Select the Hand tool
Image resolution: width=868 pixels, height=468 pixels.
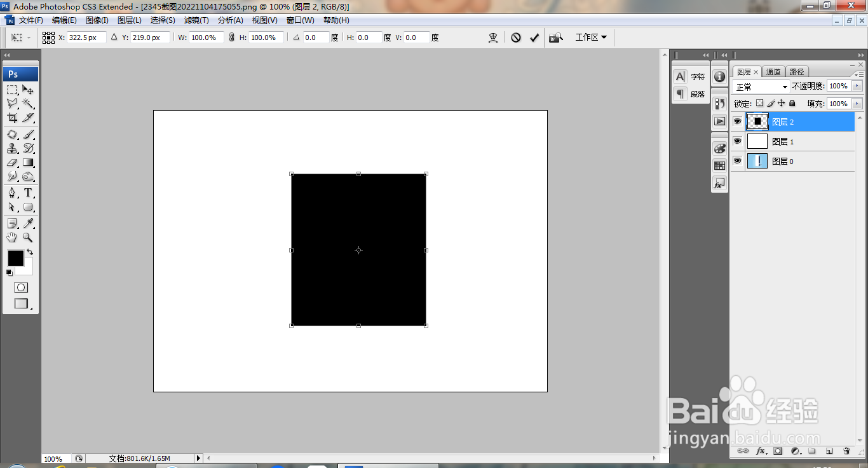[12, 237]
